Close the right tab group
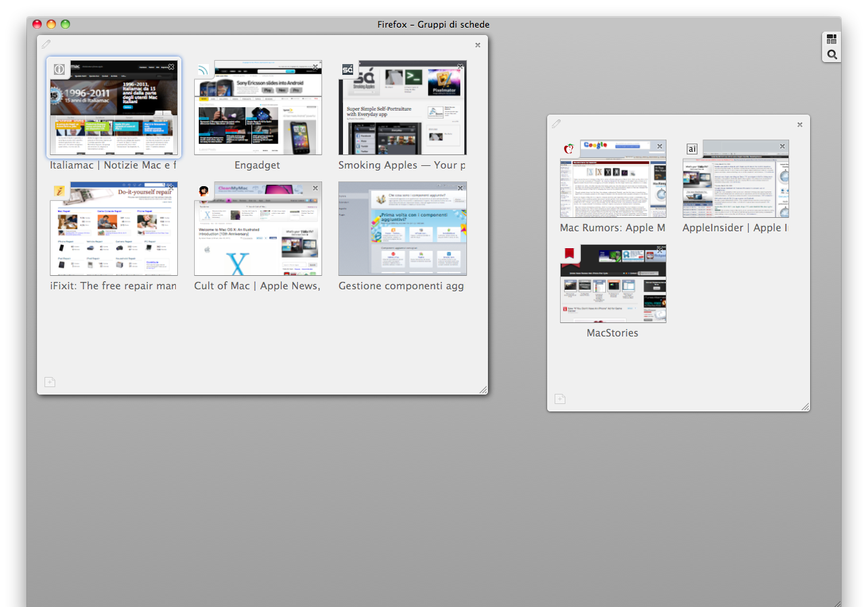868x607 pixels. click(x=800, y=125)
